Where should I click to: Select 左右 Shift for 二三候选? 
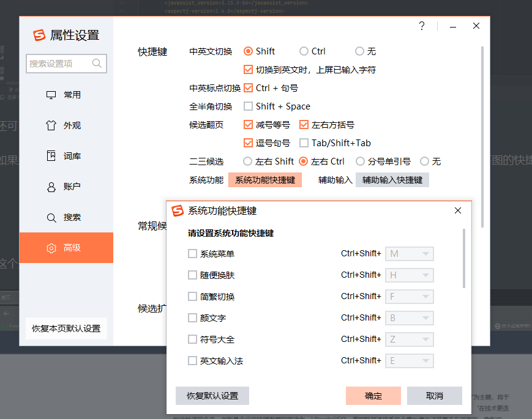tap(248, 161)
